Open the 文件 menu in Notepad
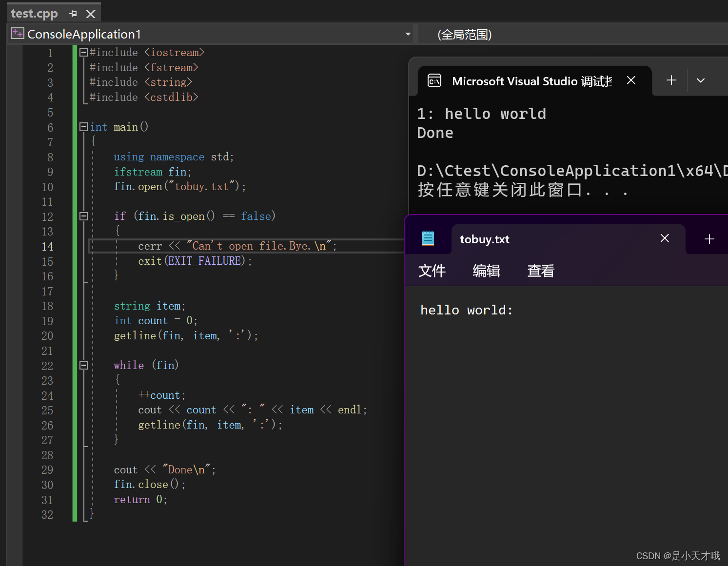This screenshot has height=566, width=728. tap(432, 271)
